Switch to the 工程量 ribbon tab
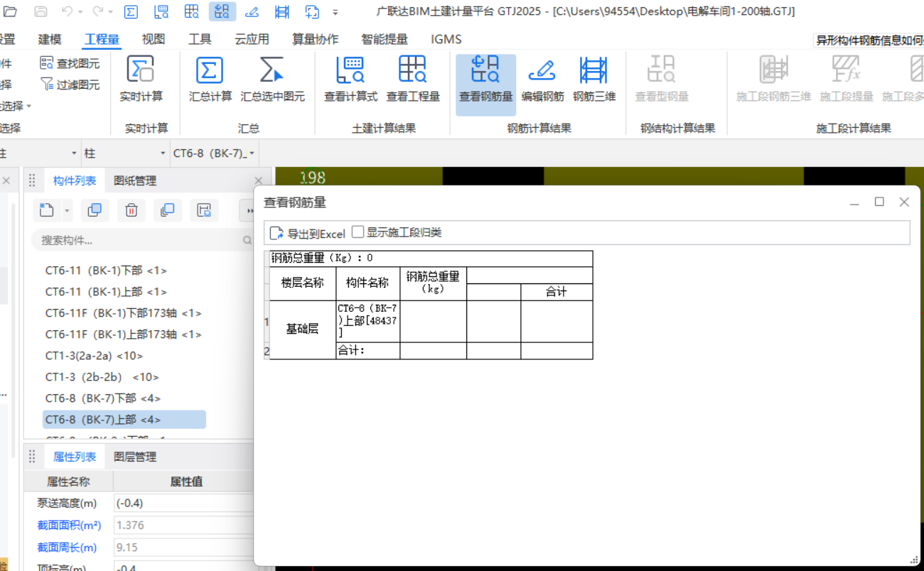The image size is (924, 571). click(x=102, y=40)
